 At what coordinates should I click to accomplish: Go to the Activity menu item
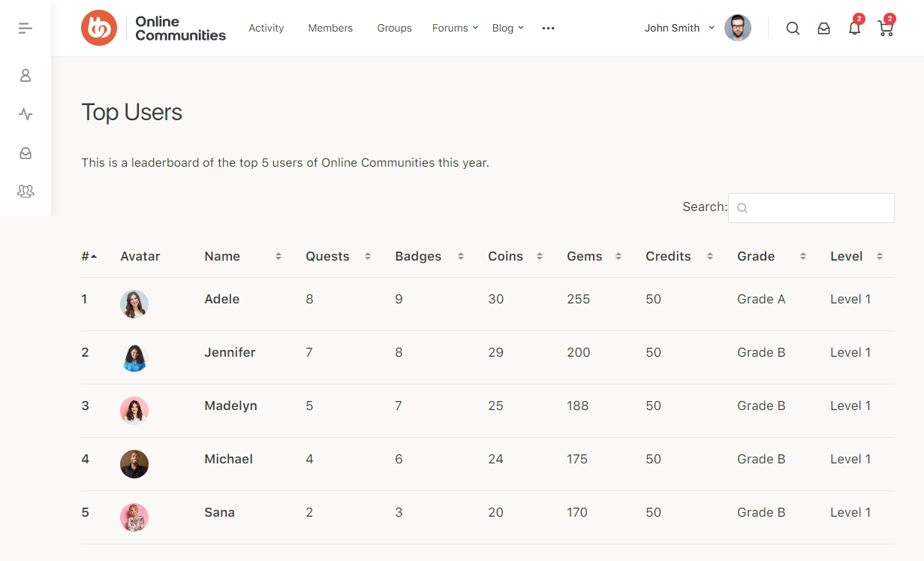(266, 28)
